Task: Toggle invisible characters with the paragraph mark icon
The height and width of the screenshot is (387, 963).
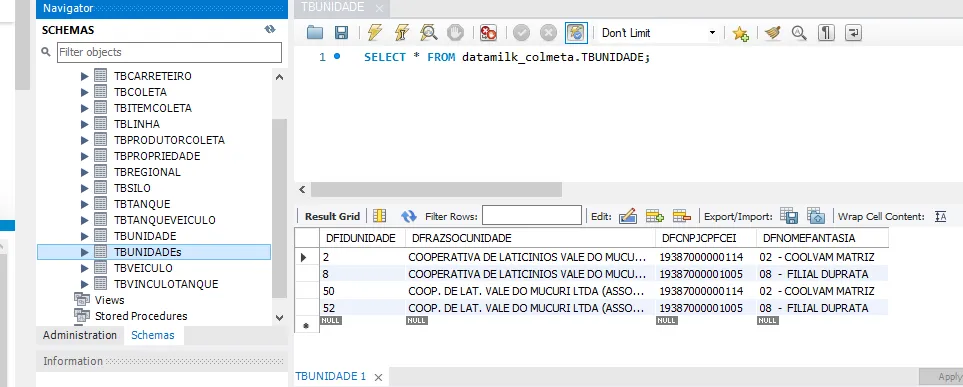Action: (826, 33)
